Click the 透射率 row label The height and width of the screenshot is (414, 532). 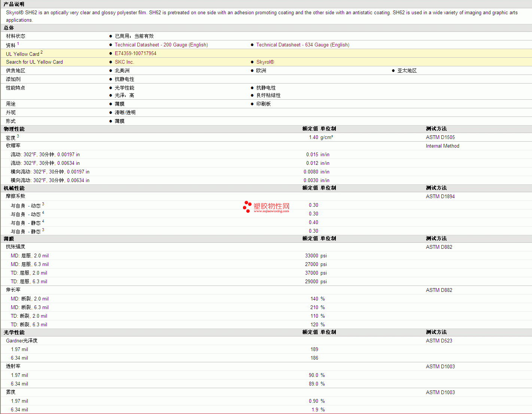click(x=13, y=366)
